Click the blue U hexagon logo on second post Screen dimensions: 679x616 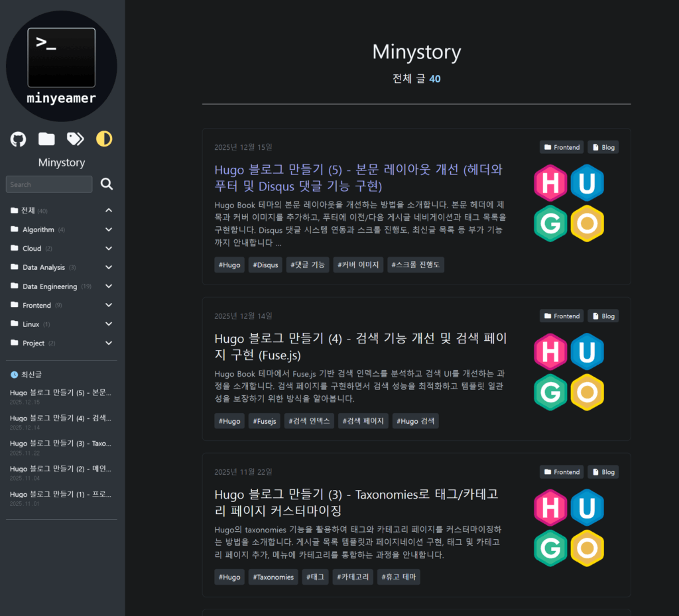(x=587, y=351)
